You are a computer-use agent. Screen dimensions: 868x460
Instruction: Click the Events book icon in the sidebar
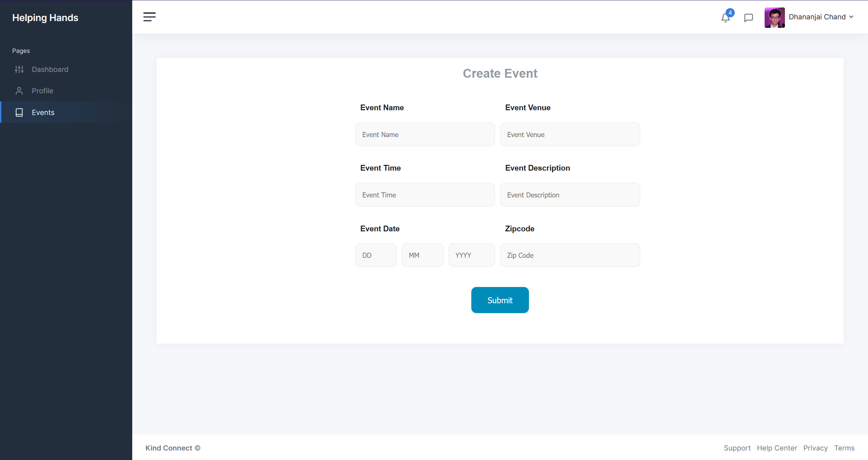[x=19, y=113]
